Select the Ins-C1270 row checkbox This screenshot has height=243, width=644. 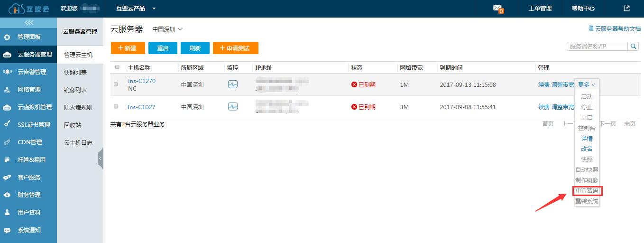[116, 84]
